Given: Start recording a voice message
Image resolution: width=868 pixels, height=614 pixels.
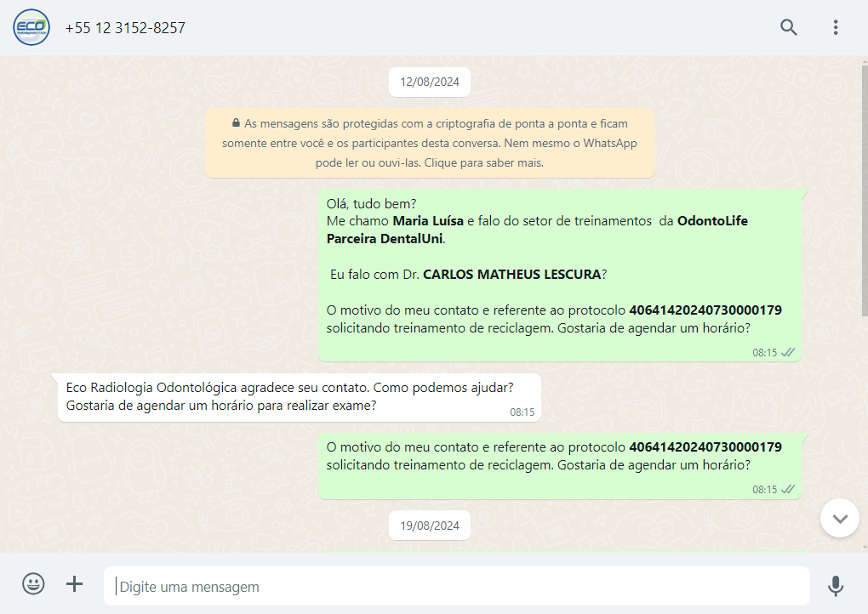Looking at the screenshot, I should click(x=836, y=586).
